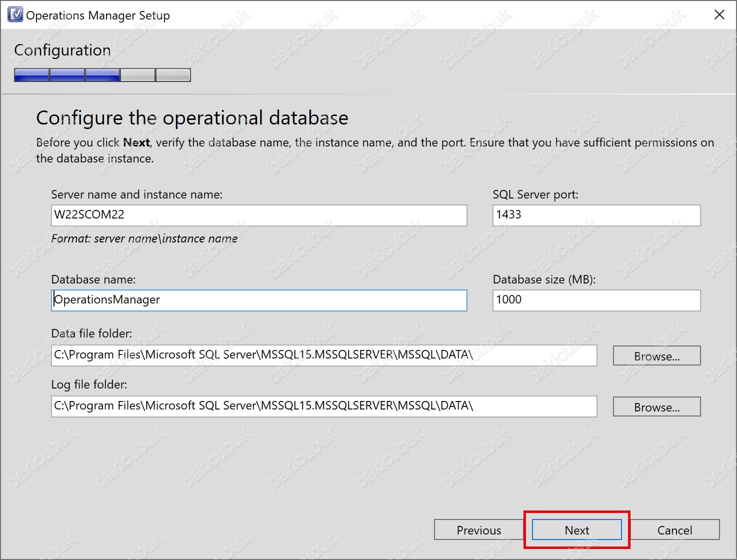Click the Configuration section label

62,50
